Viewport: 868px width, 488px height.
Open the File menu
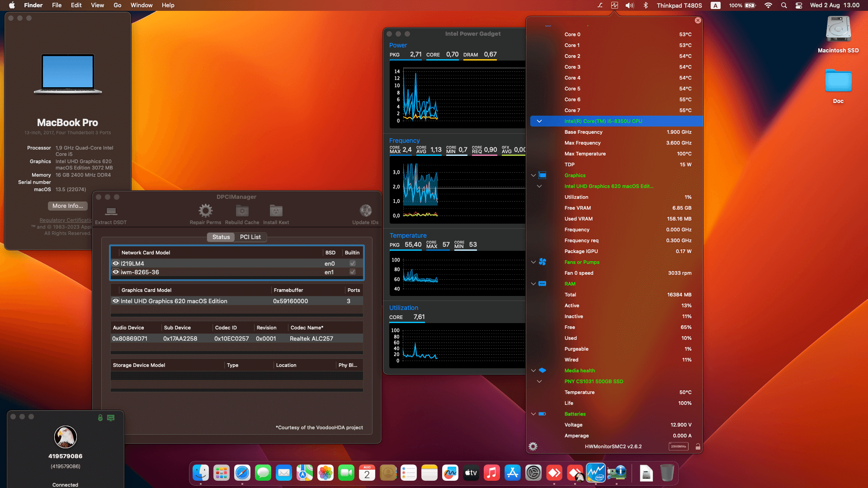point(57,5)
